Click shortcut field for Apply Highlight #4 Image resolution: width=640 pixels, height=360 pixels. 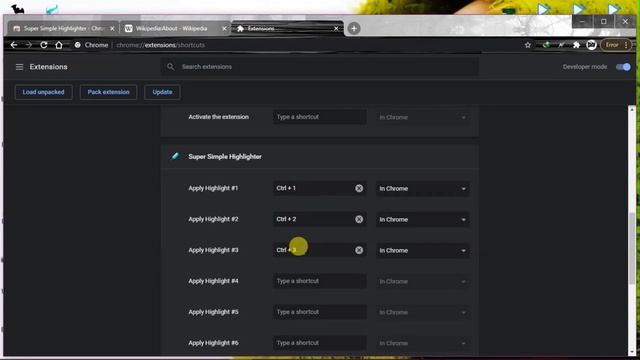pyautogui.click(x=320, y=281)
